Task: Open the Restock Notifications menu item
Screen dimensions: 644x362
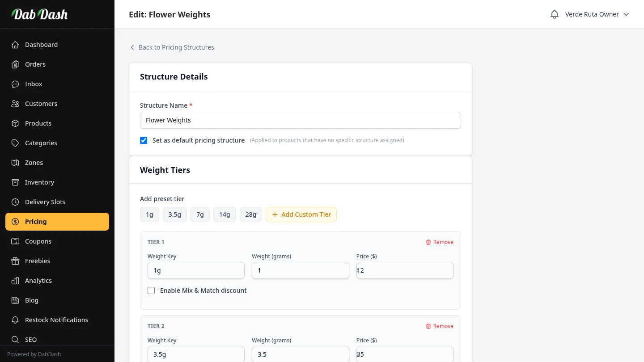Action: 56,320
